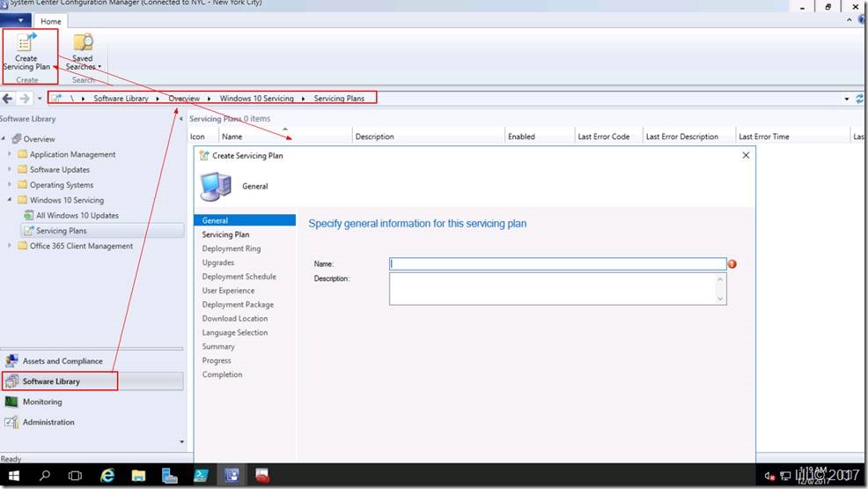Image resolution: width=868 pixels, height=489 pixels.
Task: Expand the Application Management tree node
Action: (10, 154)
